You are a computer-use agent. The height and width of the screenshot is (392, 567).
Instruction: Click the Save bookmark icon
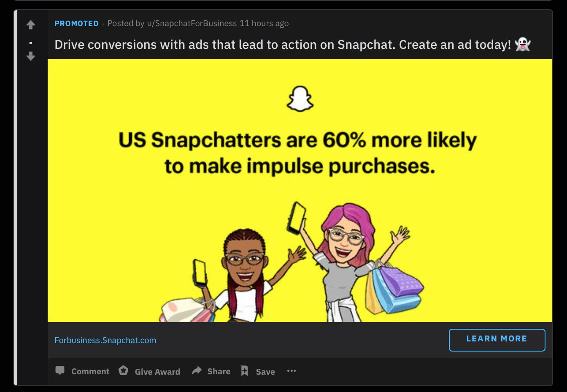(x=244, y=371)
